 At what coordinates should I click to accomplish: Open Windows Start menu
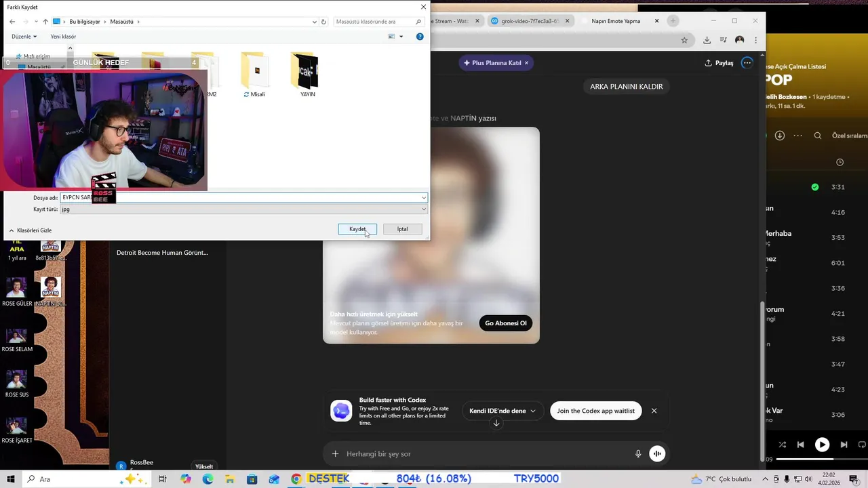tap(10, 479)
